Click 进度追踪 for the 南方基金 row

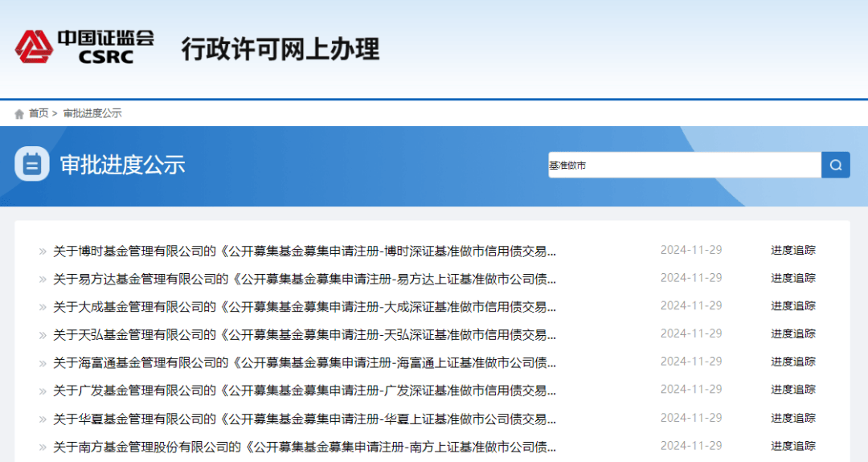point(793,445)
